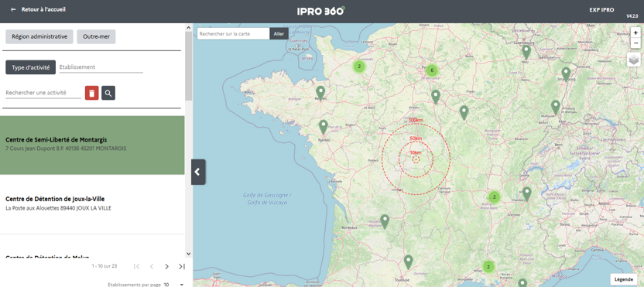Select the map marker north of Dijon

click(464, 112)
